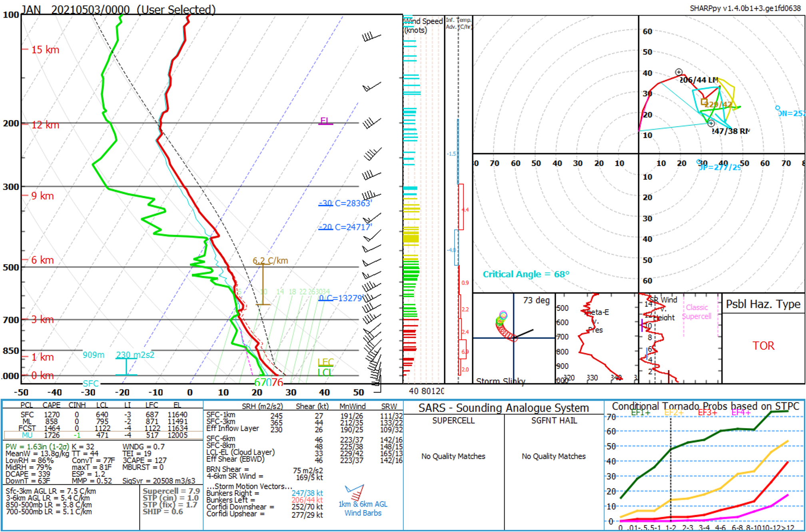This screenshot has width=806, height=532.
Task: Click the SGFNT HAIL column header in SARS
Action: tap(554, 420)
